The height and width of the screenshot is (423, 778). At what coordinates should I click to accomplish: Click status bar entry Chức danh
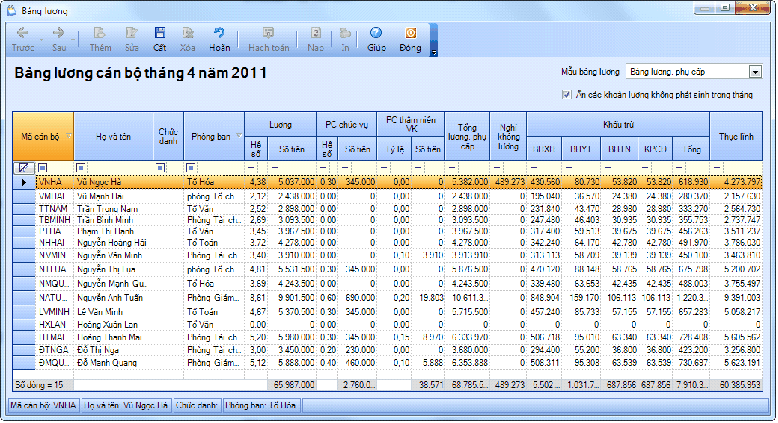point(197,406)
